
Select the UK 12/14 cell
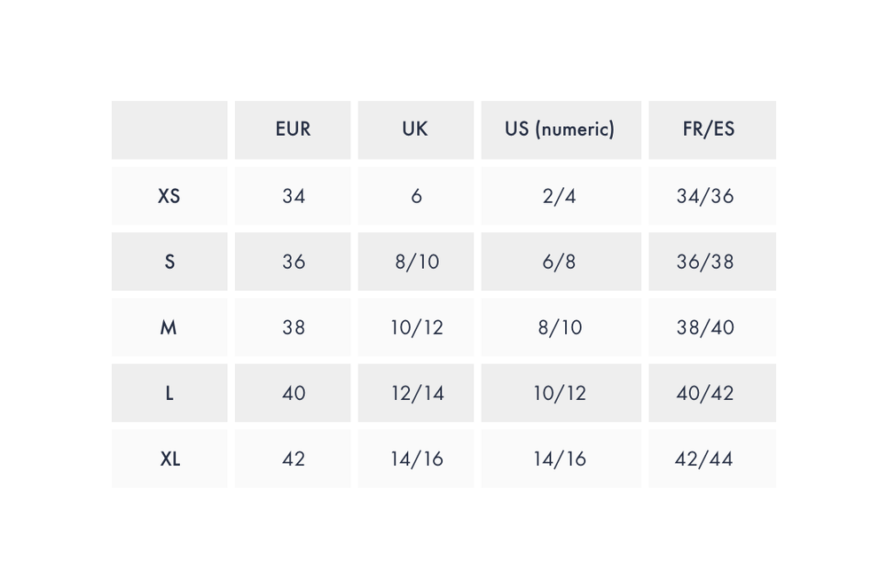416,393
